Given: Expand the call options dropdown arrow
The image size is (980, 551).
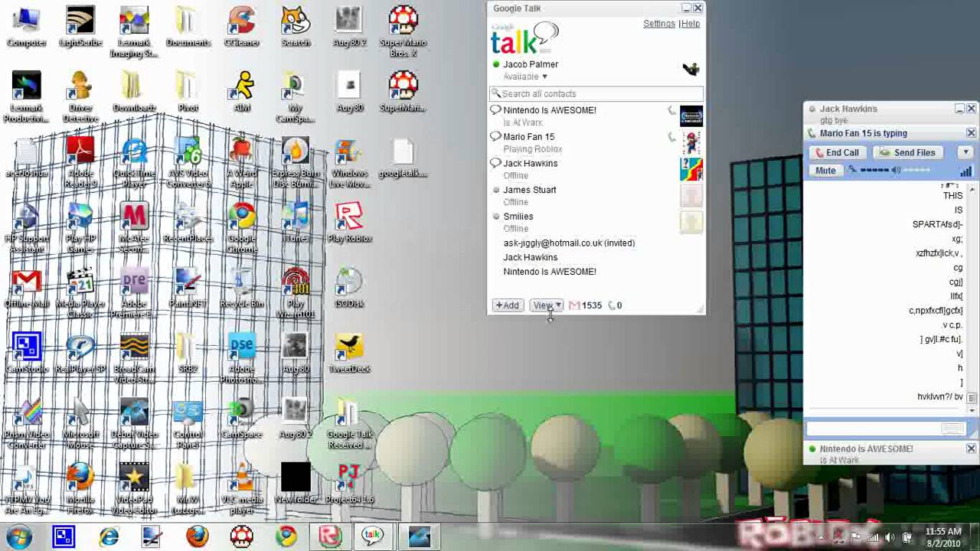Looking at the screenshot, I should point(965,152).
